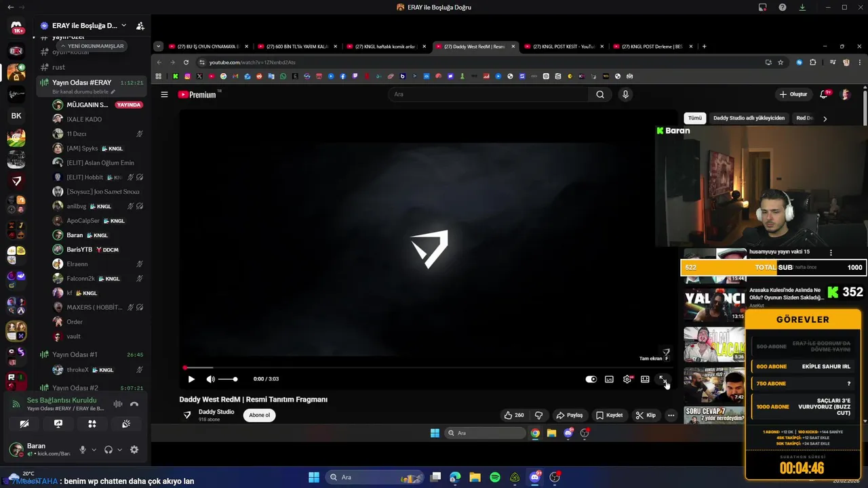Image resolution: width=868 pixels, height=488 pixels.
Task: Switch to Daddy West RedM browser tab
Action: pos(475,46)
